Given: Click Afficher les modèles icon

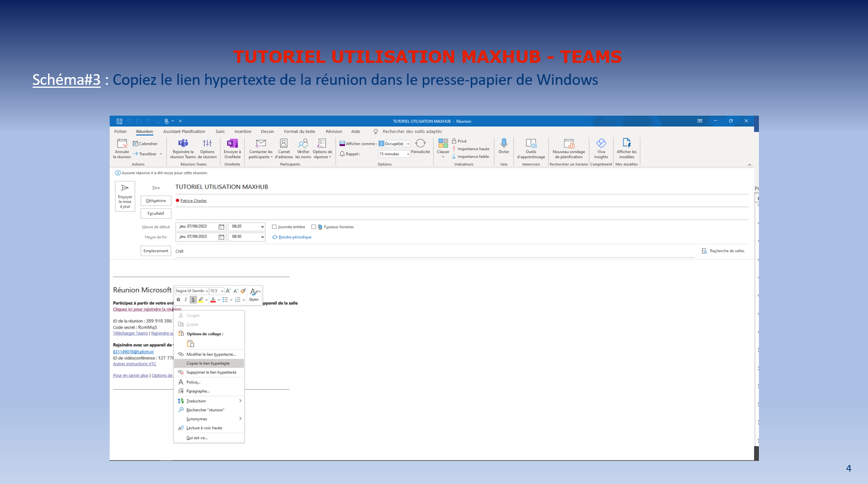Looking at the screenshot, I should 626,143.
